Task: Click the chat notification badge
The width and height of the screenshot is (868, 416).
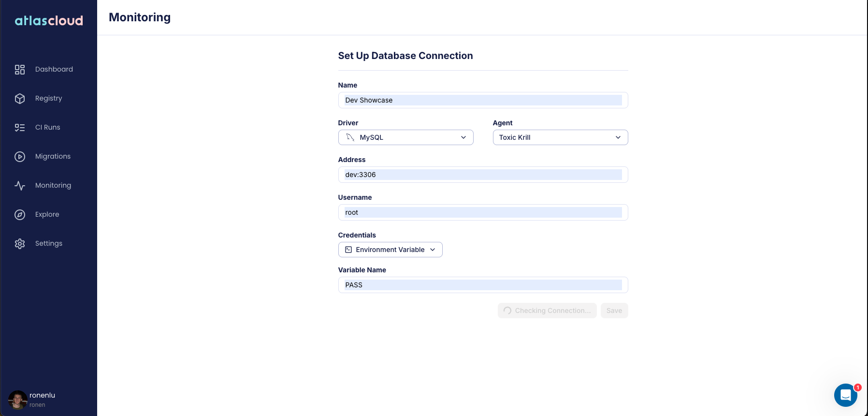Action: point(858,387)
